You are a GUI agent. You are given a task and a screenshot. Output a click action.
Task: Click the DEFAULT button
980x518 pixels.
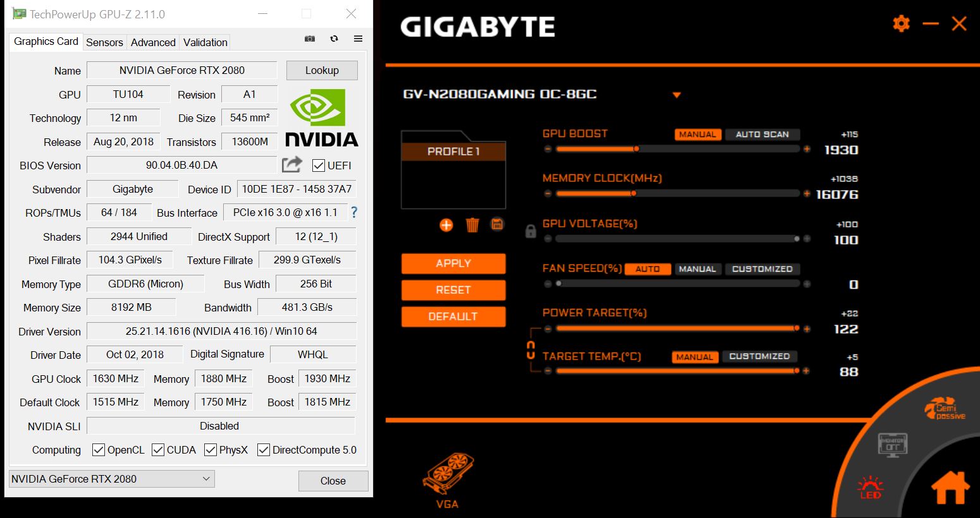coord(453,316)
